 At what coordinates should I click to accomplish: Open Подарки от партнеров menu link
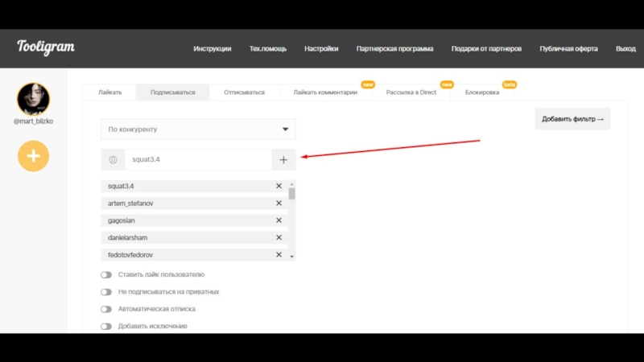(486, 49)
